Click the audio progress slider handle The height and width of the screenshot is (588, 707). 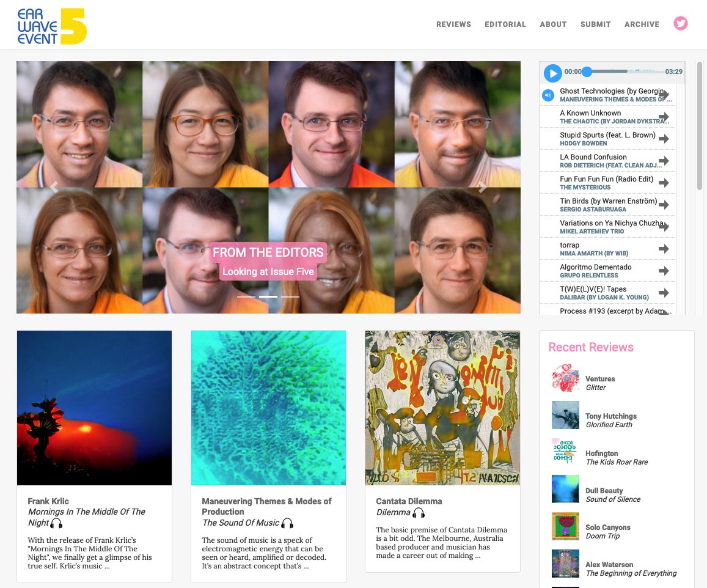point(587,72)
